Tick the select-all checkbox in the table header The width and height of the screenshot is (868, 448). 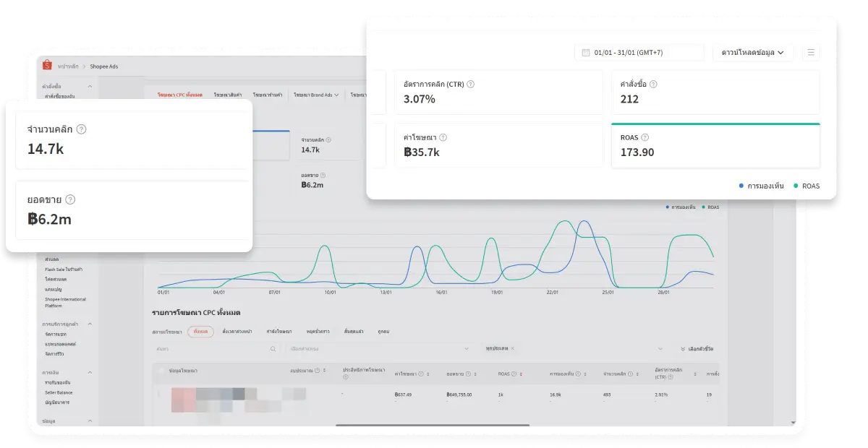tap(160, 371)
